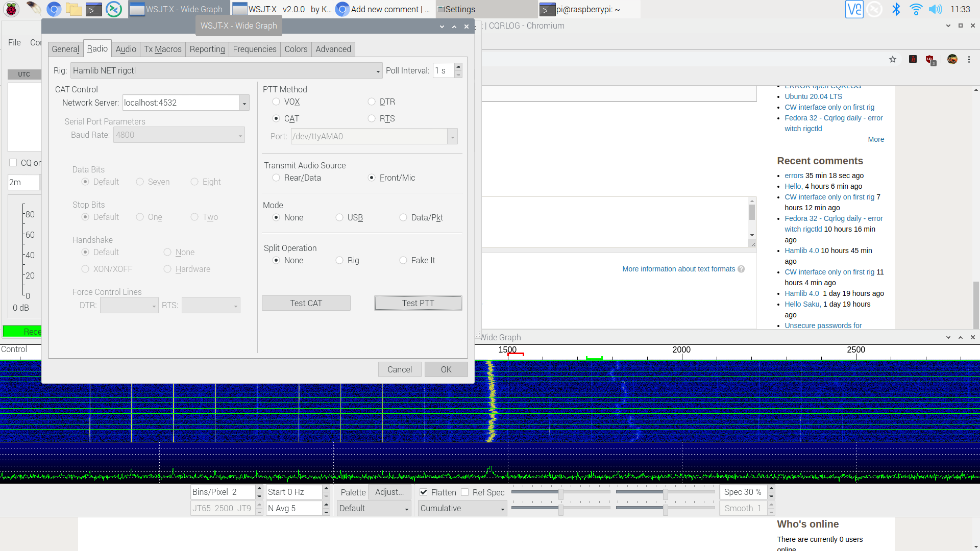Image resolution: width=980 pixels, height=551 pixels.
Task: Increase the Poll Interval spinner
Action: click(458, 67)
